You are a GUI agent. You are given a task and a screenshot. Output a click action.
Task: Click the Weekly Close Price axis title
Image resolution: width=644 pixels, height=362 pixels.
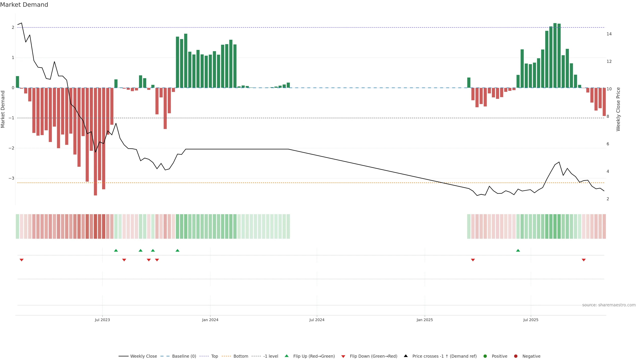618,109
